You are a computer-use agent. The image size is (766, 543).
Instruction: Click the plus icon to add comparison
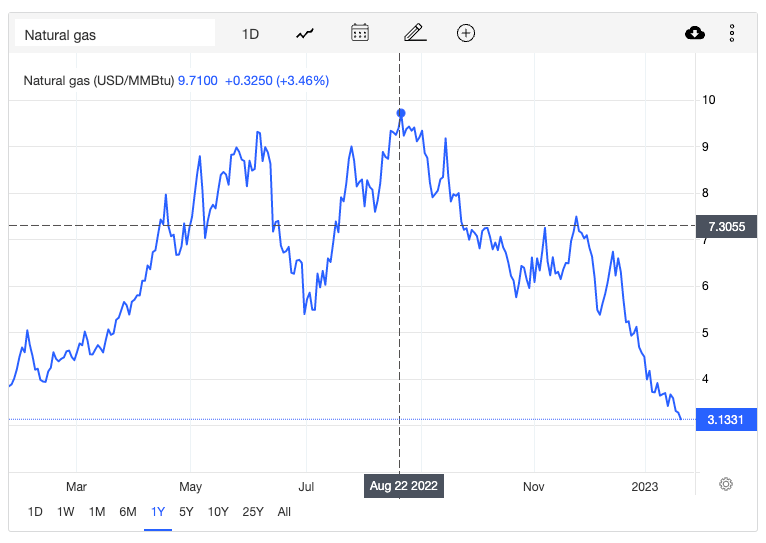[466, 34]
